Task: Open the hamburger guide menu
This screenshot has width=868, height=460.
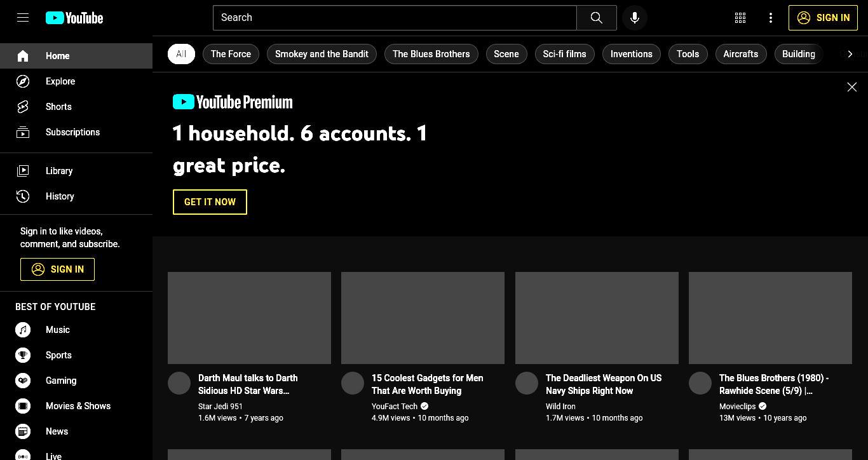Action: [23, 18]
